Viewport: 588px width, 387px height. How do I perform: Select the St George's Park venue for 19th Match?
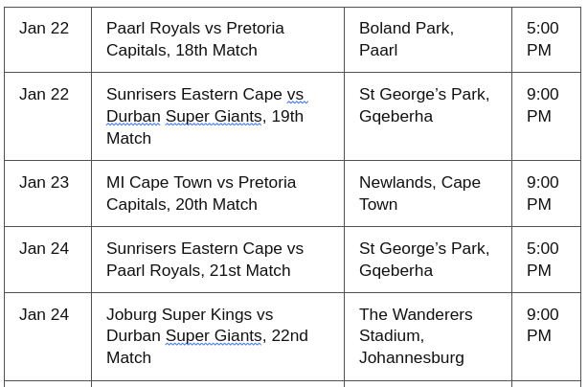[428, 117]
